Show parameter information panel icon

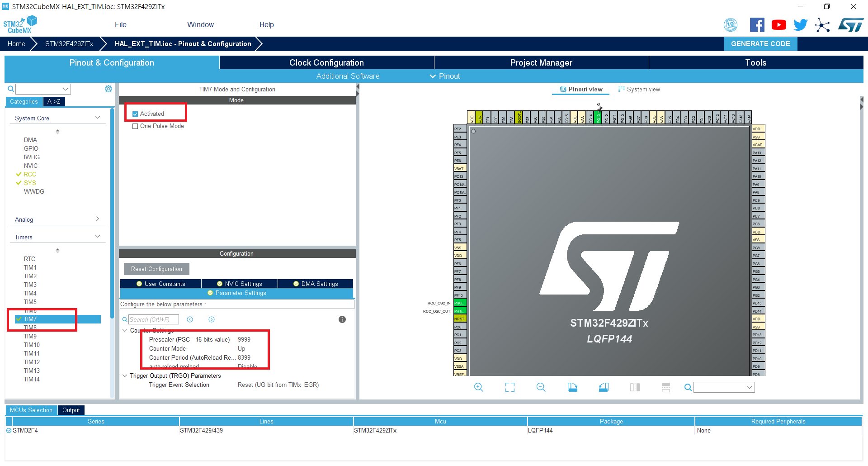point(342,319)
